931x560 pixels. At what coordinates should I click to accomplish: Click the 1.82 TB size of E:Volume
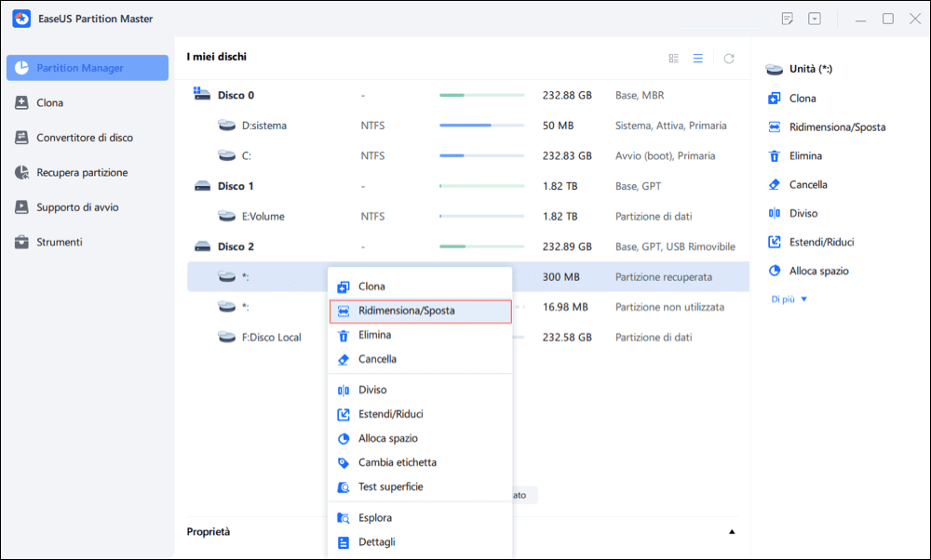[x=560, y=216]
